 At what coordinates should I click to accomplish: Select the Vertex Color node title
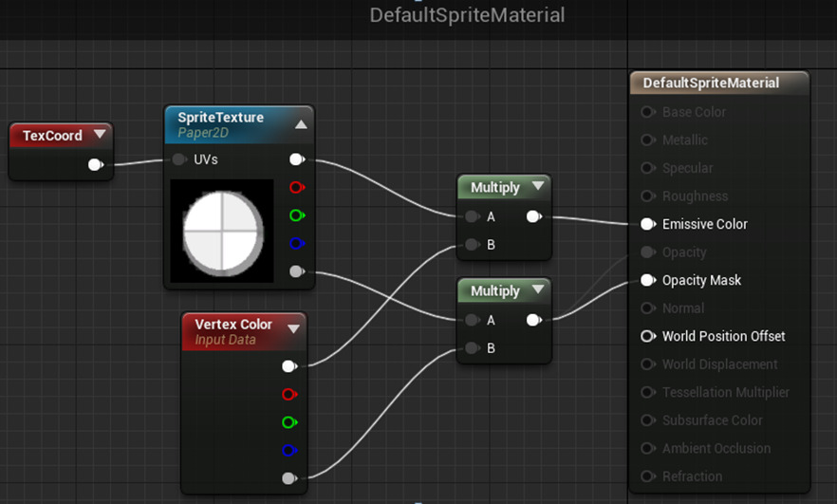(233, 325)
